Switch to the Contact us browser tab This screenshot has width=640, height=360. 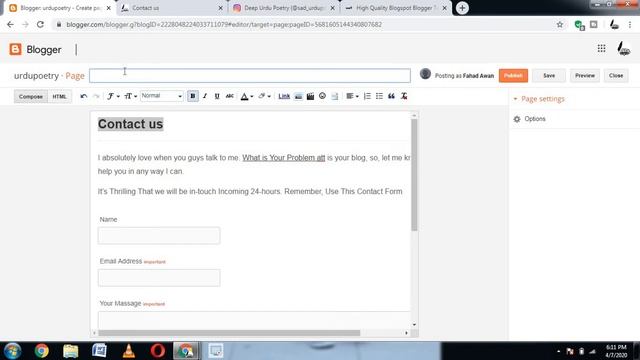172,8
